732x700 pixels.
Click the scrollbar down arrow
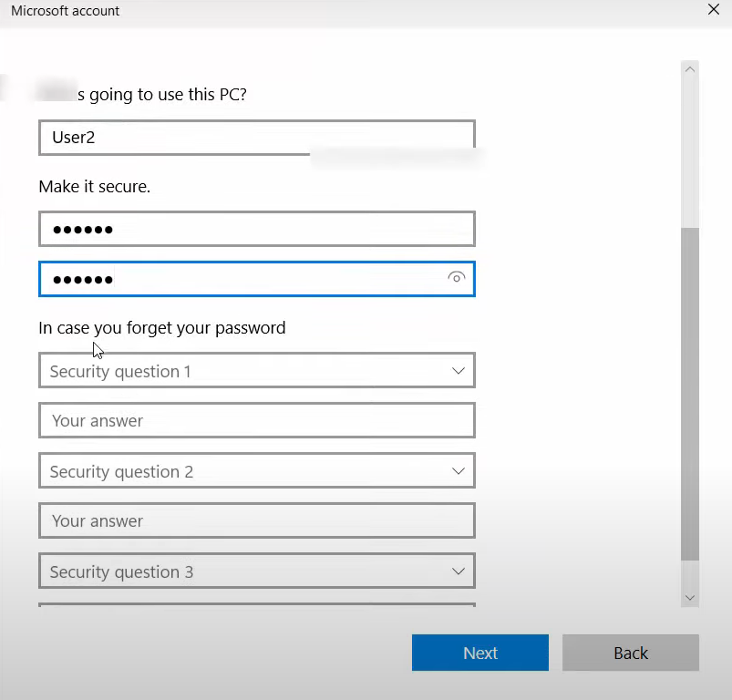tap(690, 597)
